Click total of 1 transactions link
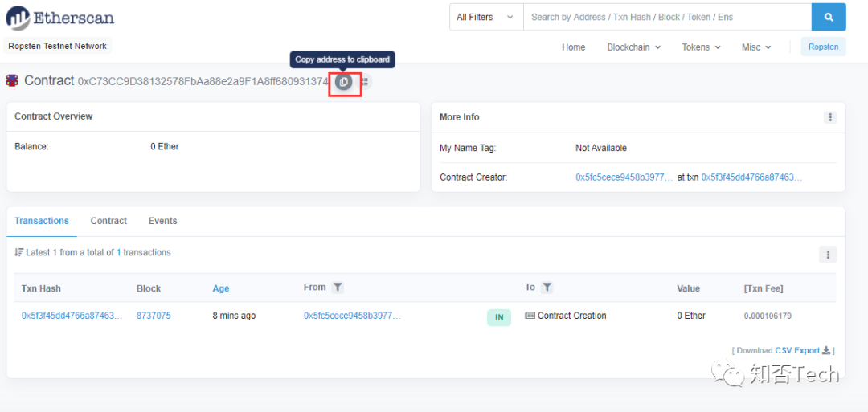 118,252
